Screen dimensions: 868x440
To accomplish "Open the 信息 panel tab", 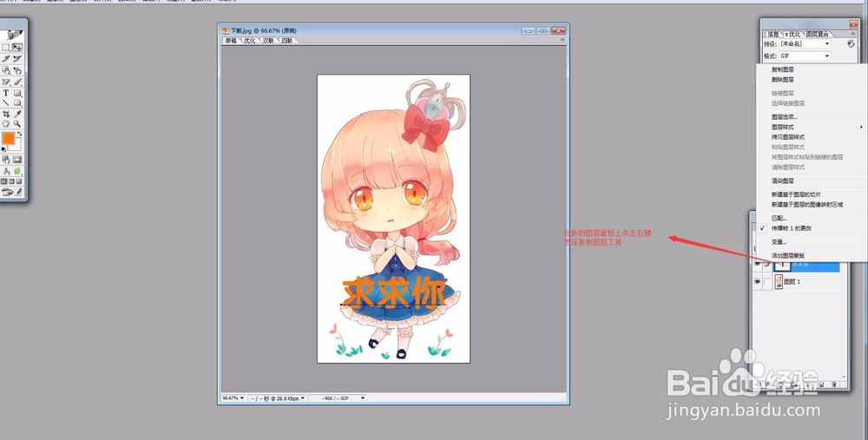I will 773,35.
